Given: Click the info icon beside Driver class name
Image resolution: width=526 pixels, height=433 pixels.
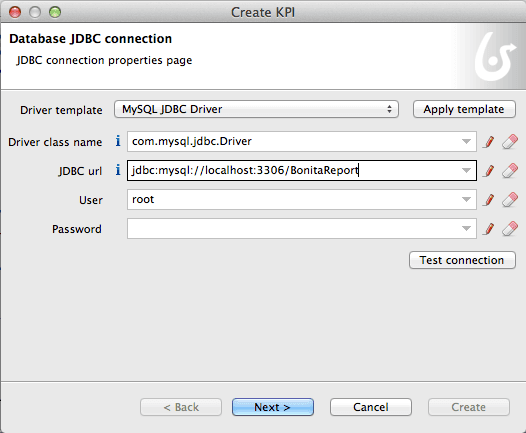Looking at the screenshot, I should point(118,141).
